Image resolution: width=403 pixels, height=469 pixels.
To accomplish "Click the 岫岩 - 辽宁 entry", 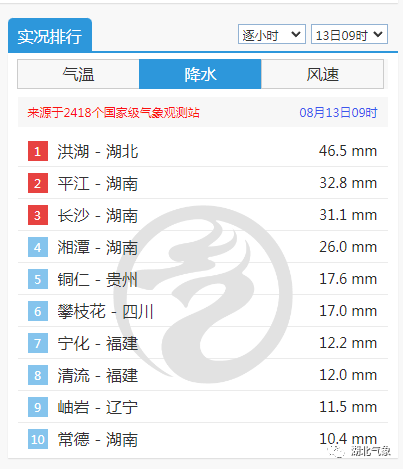I will 97,407.
